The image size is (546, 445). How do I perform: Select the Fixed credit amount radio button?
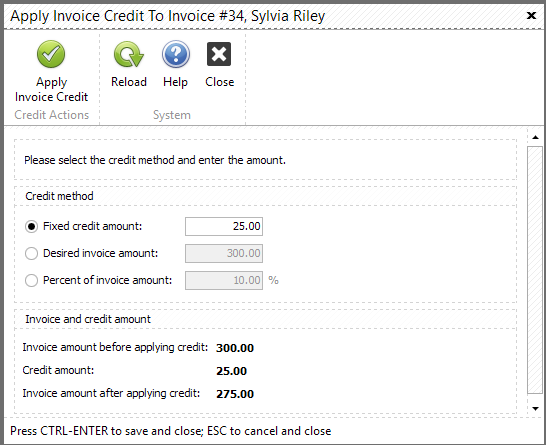[31, 227]
